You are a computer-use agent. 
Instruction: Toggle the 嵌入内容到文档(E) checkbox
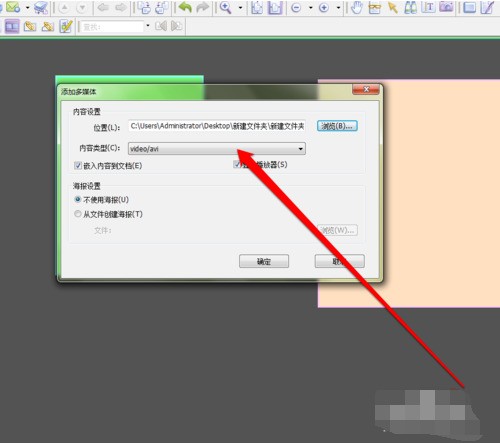[x=78, y=165]
